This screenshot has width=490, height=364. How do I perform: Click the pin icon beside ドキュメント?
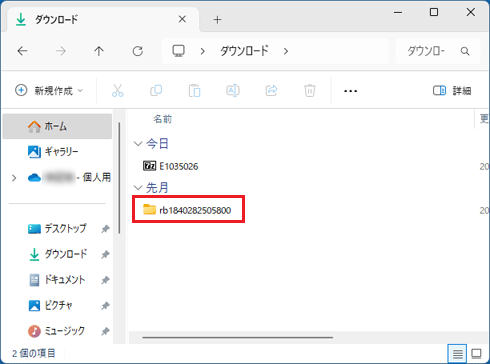tap(105, 280)
